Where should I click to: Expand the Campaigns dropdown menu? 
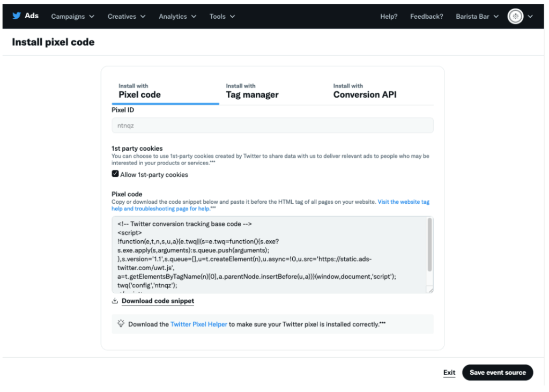73,17
